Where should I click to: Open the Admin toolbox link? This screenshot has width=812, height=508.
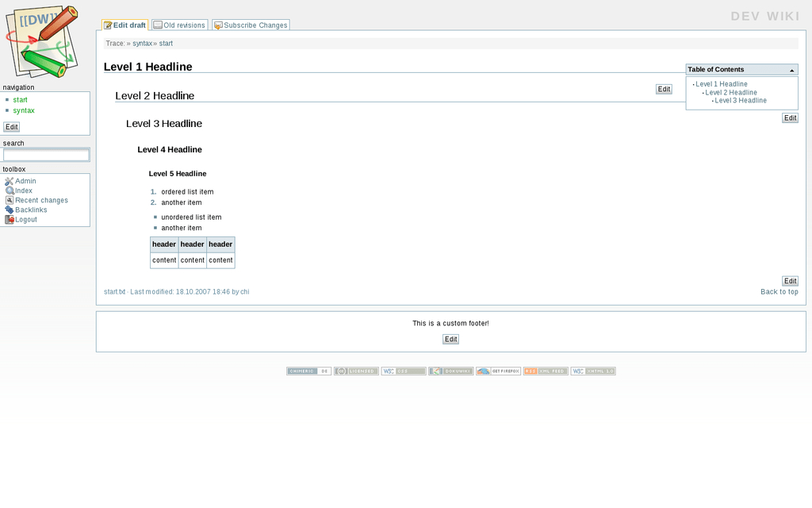pyautogui.click(x=25, y=181)
